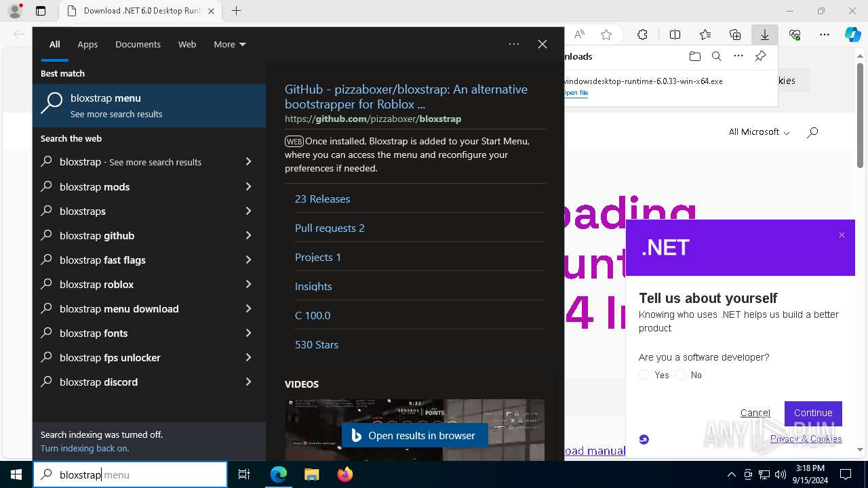
Task: Pin the Downloads panel
Action: [761, 56]
